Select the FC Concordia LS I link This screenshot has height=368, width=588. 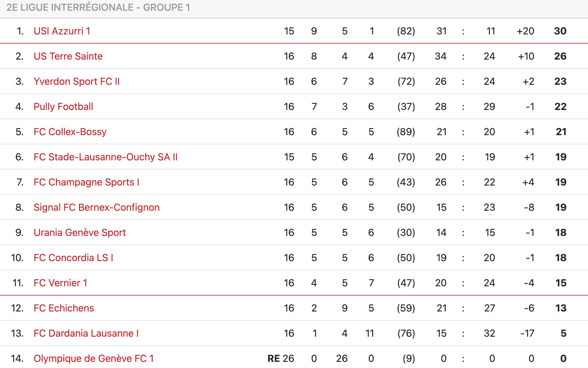(73, 258)
